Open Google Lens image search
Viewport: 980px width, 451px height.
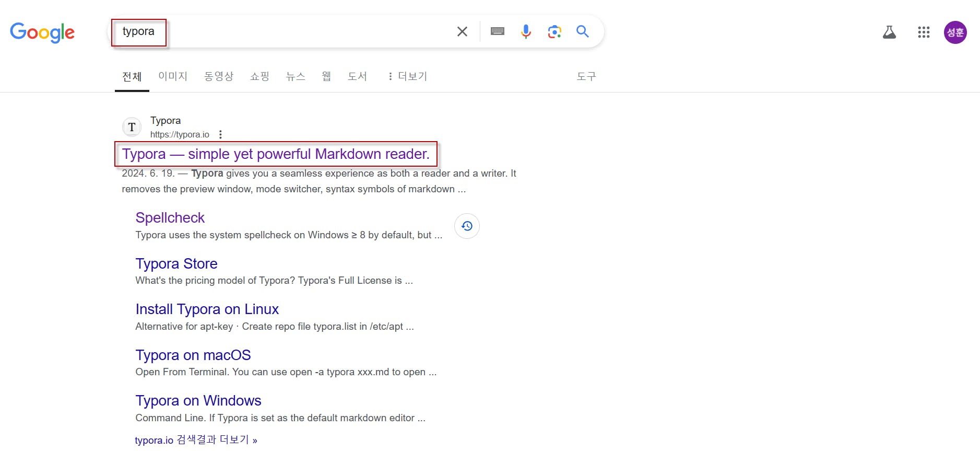[554, 31]
